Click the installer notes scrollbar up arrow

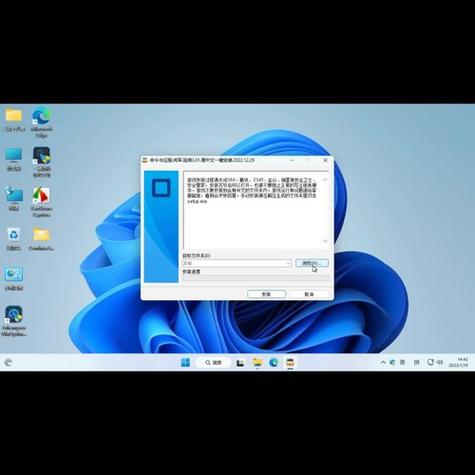tap(325, 179)
